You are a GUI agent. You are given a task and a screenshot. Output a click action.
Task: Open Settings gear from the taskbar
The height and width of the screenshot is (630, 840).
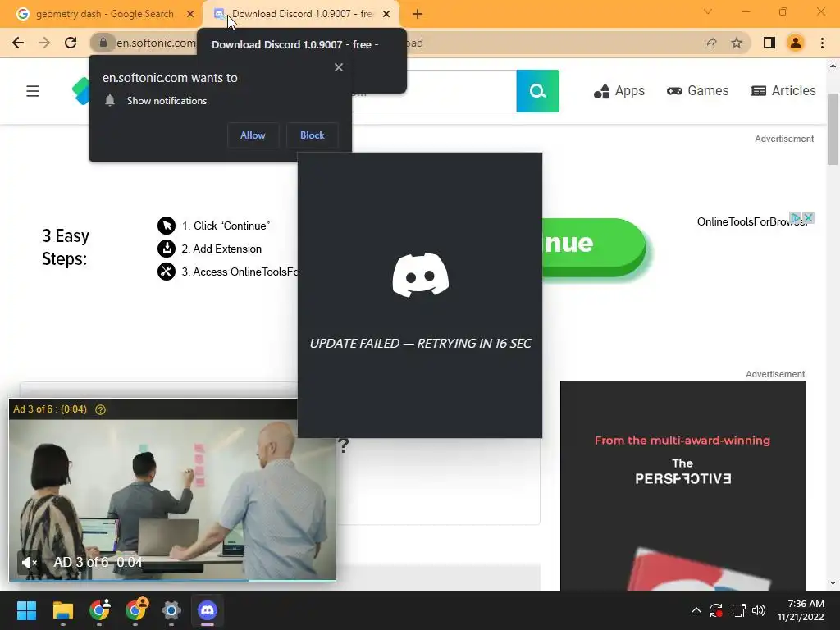(x=171, y=610)
